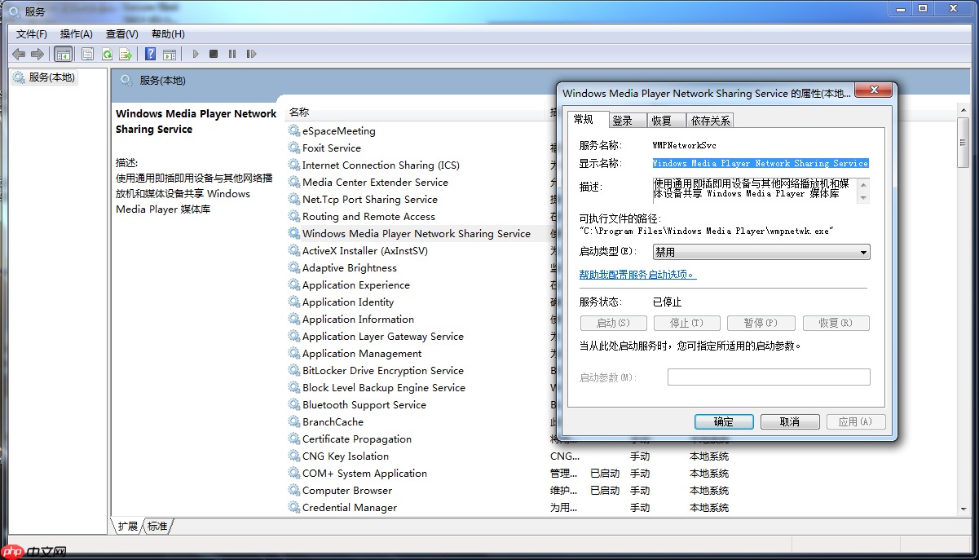Screen dimensions: 979x560
Task: Click gear icon beside Routing and Remote Access
Action: [294, 216]
